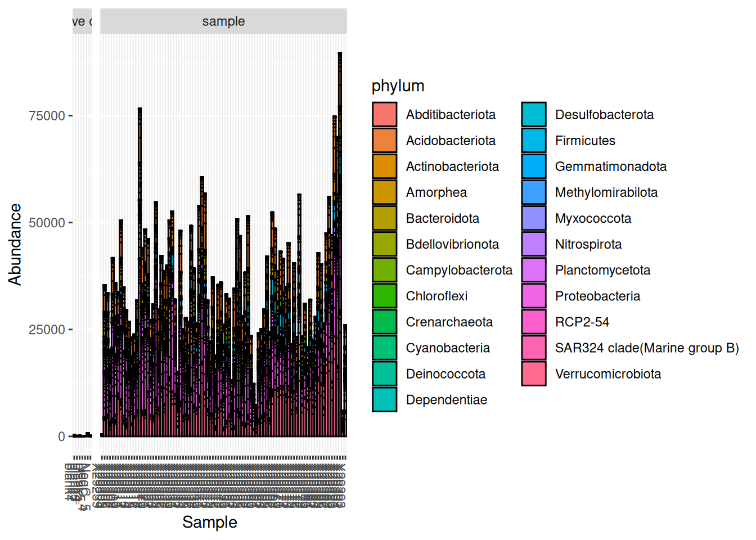Choose the Dependentiae teal legend swatch
Image resolution: width=756 pixels, height=540 pixels.
pyautogui.click(x=384, y=400)
